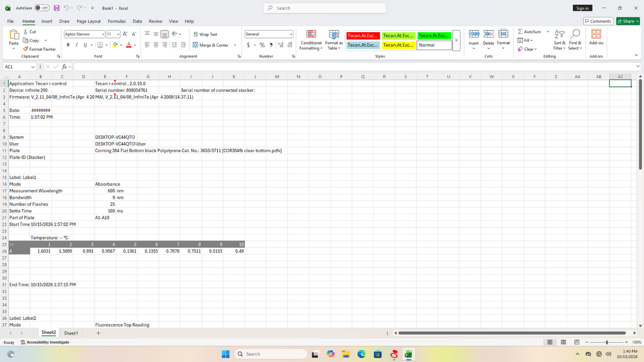644x362 pixels.
Task: Center-align cell text horizontally
Action: click(157, 45)
